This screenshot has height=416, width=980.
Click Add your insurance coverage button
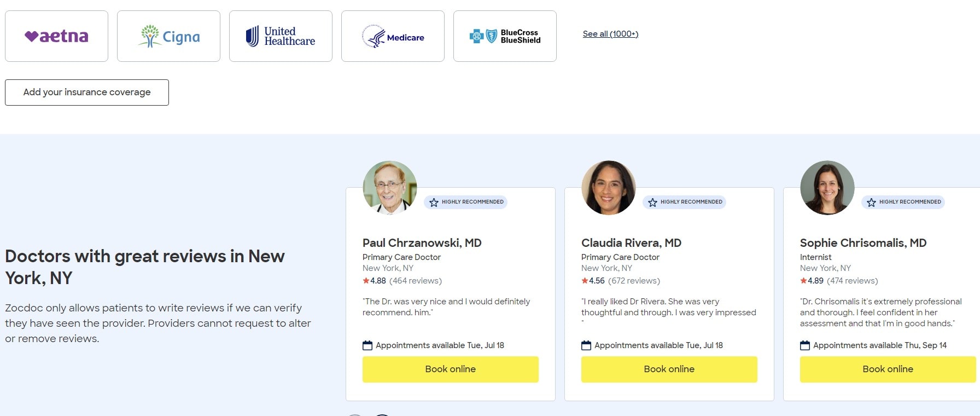click(87, 93)
